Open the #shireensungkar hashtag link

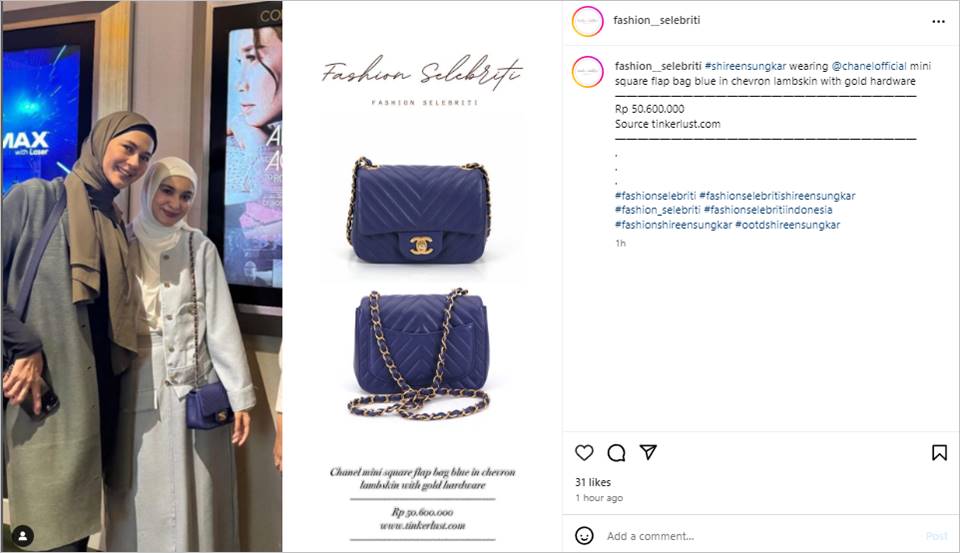pyautogui.click(x=745, y=66)
